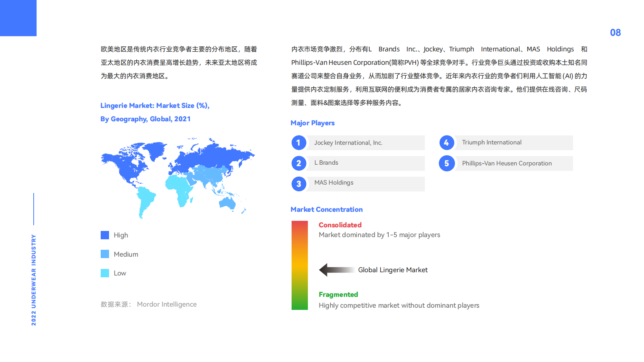Click the Medium legend label
Image resolution: width=644 pixels, height=362 pixels.
(x=126, y=254)
